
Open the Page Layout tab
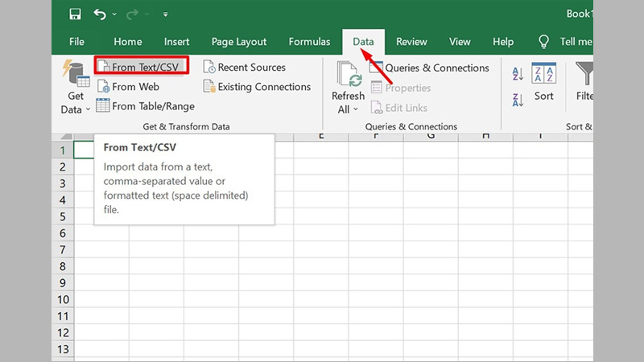(x=239, y=42)
